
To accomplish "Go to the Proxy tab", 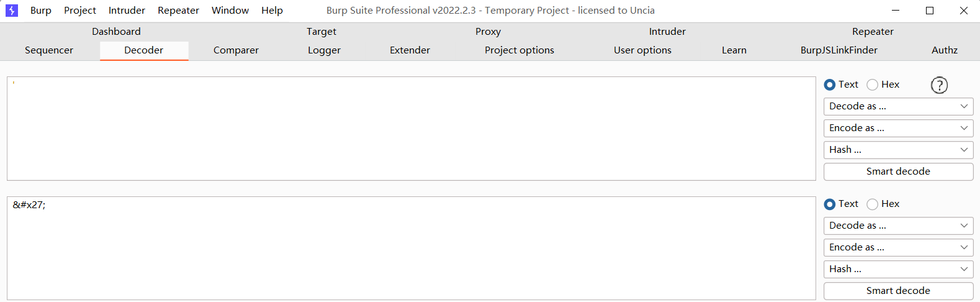I will [x=488, y=32].
